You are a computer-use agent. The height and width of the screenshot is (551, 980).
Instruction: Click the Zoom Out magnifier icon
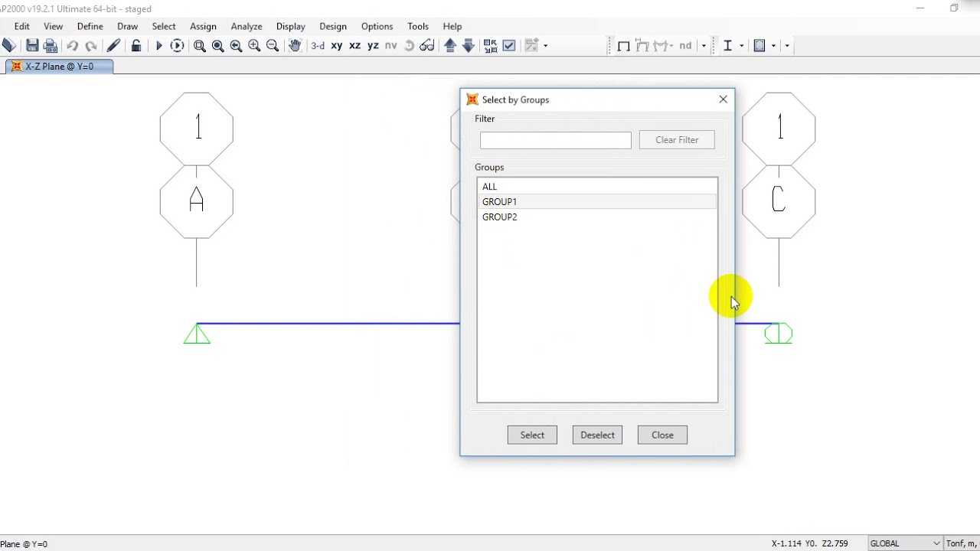pos(273,46)
